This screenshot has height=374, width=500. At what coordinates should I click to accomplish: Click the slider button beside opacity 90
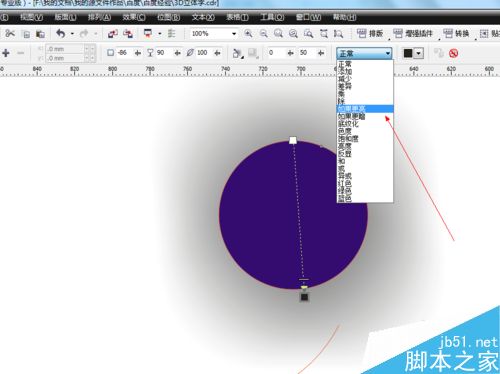177,53
